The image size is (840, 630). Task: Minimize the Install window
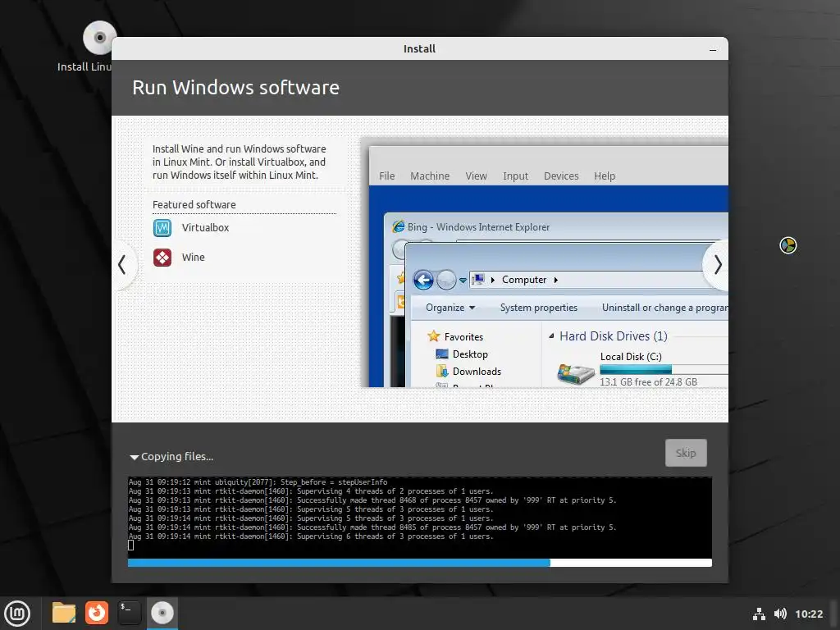[713, 49]
